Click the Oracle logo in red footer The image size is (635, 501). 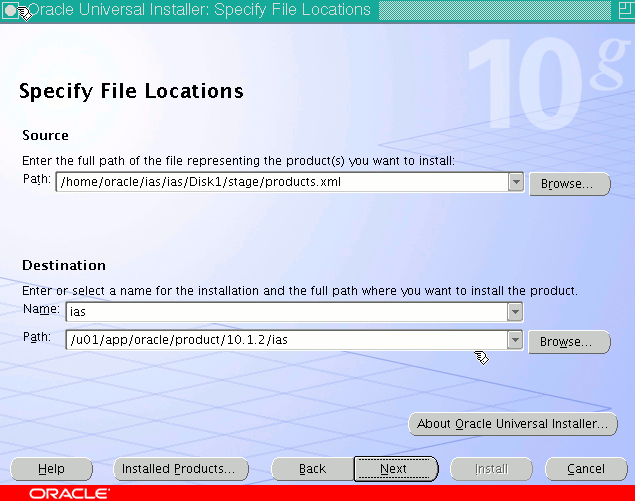click(x=69, y=493)
